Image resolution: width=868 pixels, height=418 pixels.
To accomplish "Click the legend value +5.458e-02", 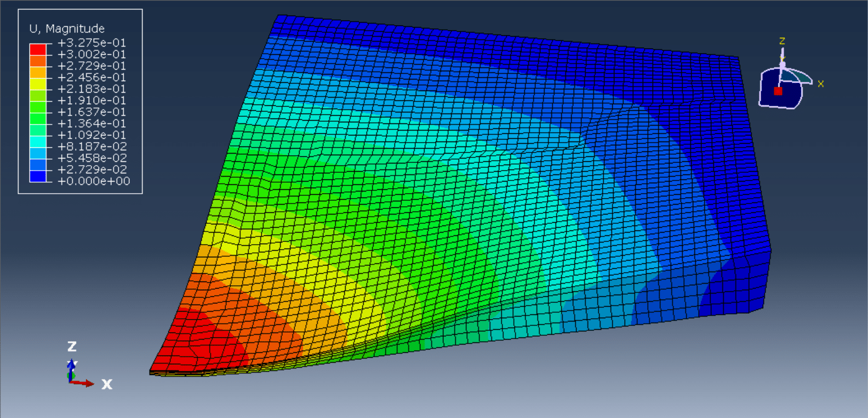I will click(92, 158).
